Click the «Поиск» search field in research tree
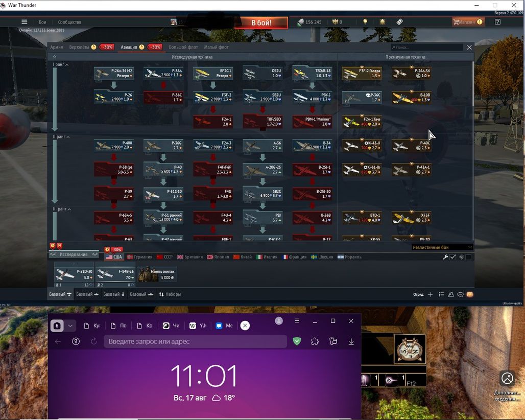525x420 pixels. point(427,47)
